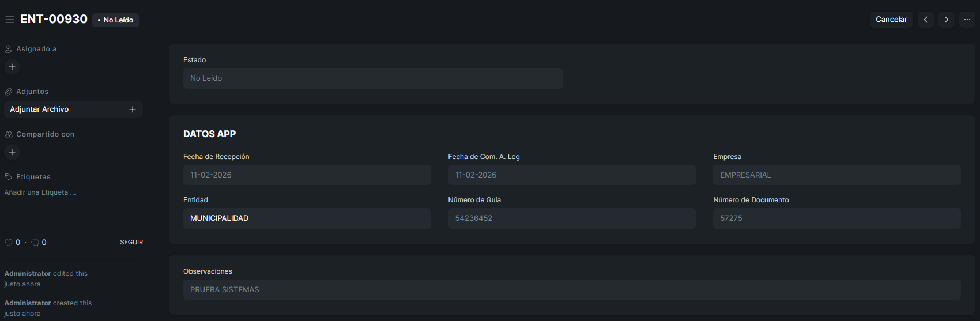980x321 pixels.
Task: Click the Número de Guia field
Action: click(x=571, y=218)
